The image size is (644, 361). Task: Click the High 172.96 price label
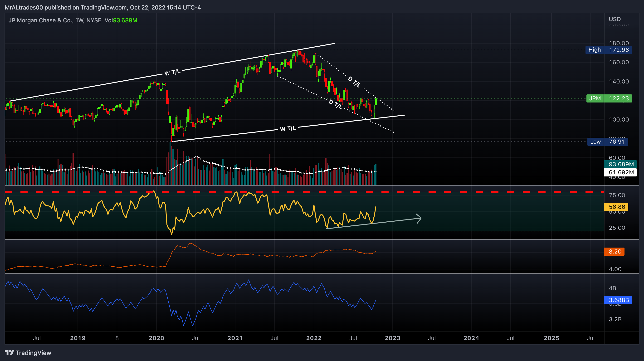point(609,50)
